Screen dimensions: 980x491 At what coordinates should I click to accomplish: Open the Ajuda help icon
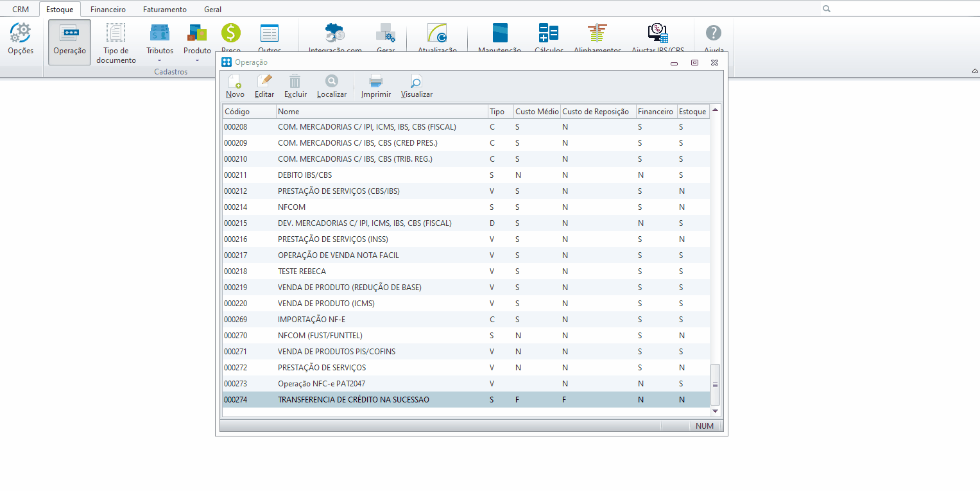714,33
